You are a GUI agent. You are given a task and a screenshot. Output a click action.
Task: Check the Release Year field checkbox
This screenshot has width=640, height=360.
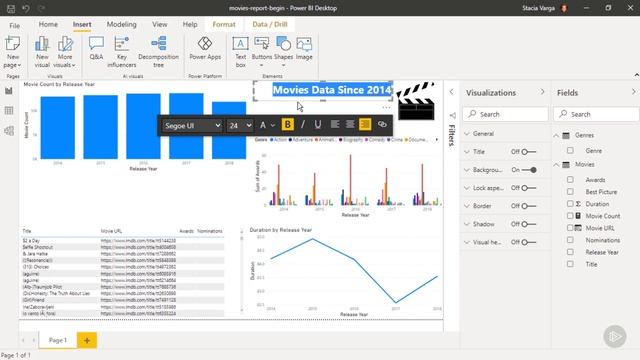[570, 252]
